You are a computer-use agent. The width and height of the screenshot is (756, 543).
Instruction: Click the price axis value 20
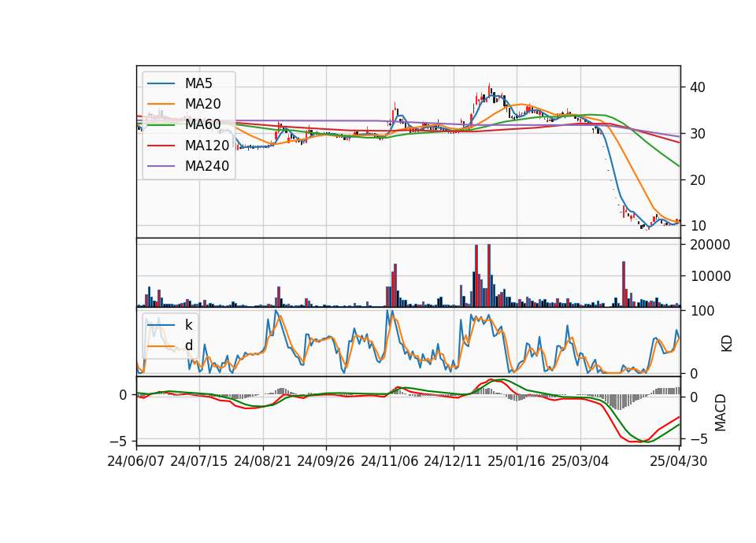coord(697,180)
